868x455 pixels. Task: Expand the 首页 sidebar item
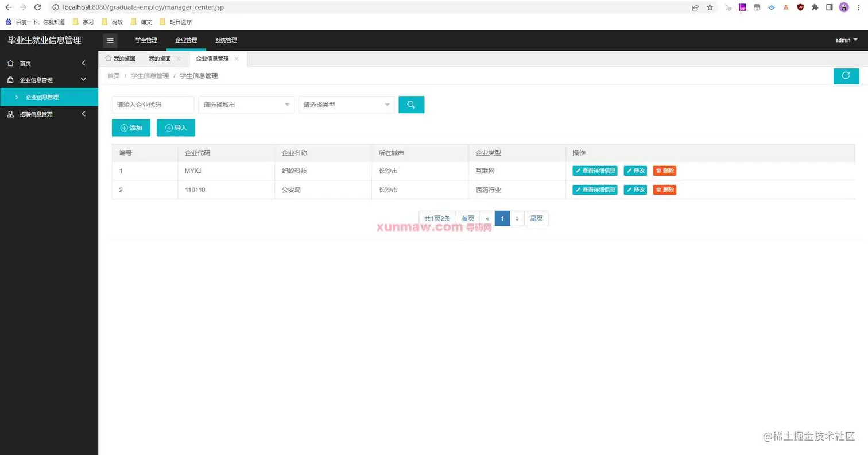pyautogui.click(x=83, y=63)
